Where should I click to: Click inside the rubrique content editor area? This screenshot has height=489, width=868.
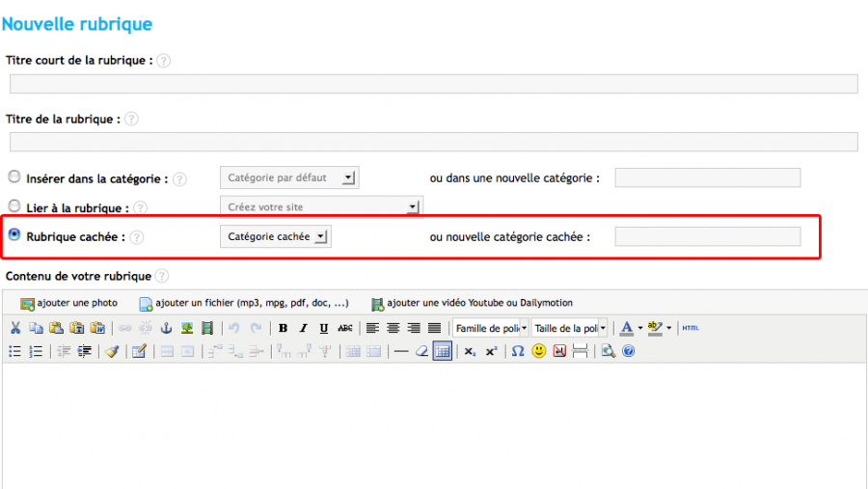click(x=435, y=425)
